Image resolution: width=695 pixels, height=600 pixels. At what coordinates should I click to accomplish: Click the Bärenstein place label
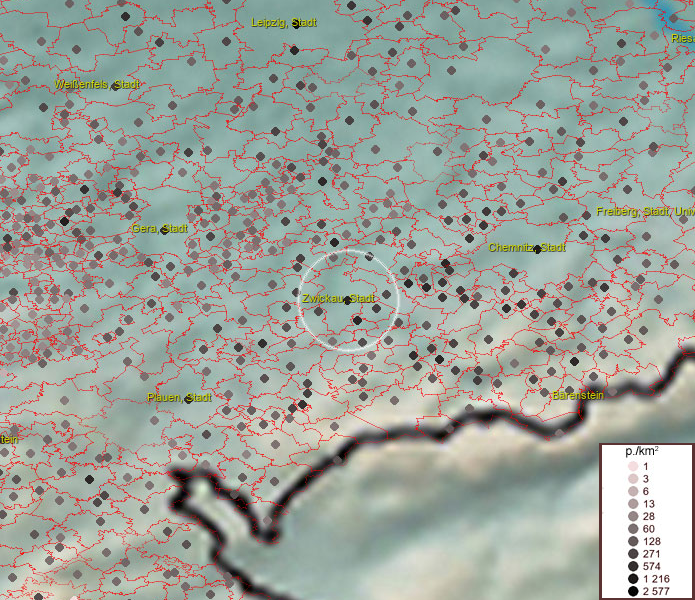click(578, 395)
